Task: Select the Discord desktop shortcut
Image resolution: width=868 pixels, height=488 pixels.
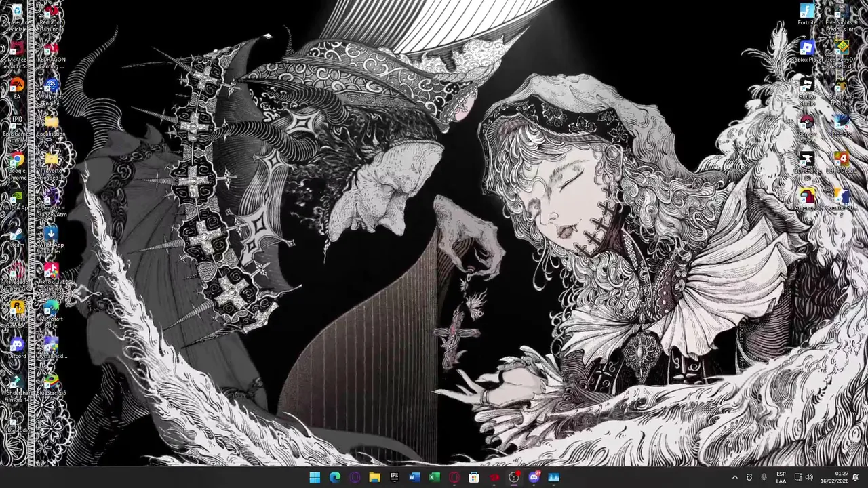Action: coord(17,348)
